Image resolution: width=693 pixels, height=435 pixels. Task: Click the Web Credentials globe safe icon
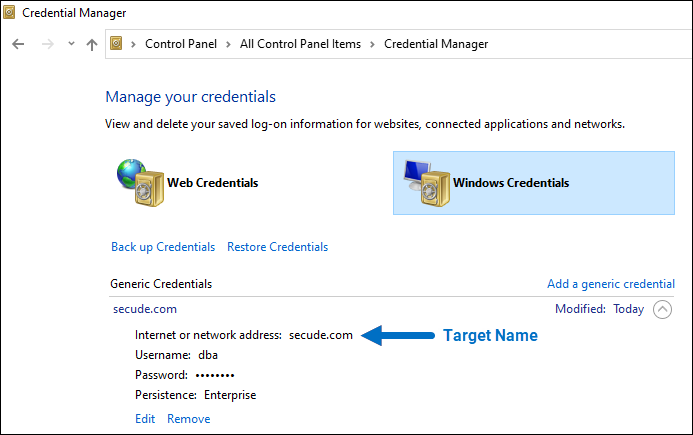tap(139, 182)
